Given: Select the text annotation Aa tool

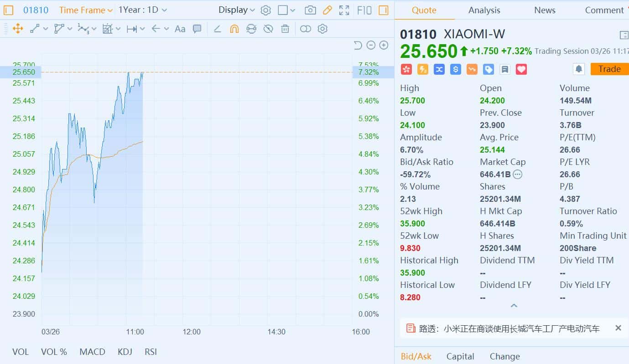Looking at the screenshot, I should pyautogui.click(x=180, y=29).
